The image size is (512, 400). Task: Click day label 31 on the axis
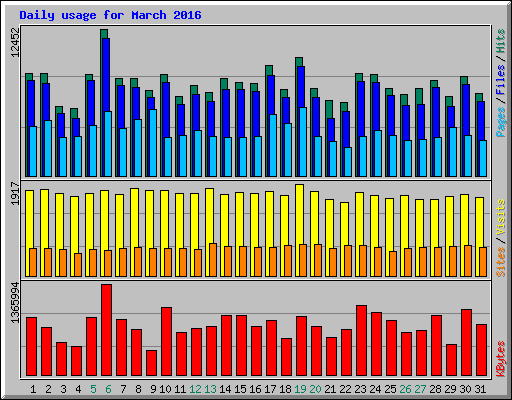[x=480, y=389]
